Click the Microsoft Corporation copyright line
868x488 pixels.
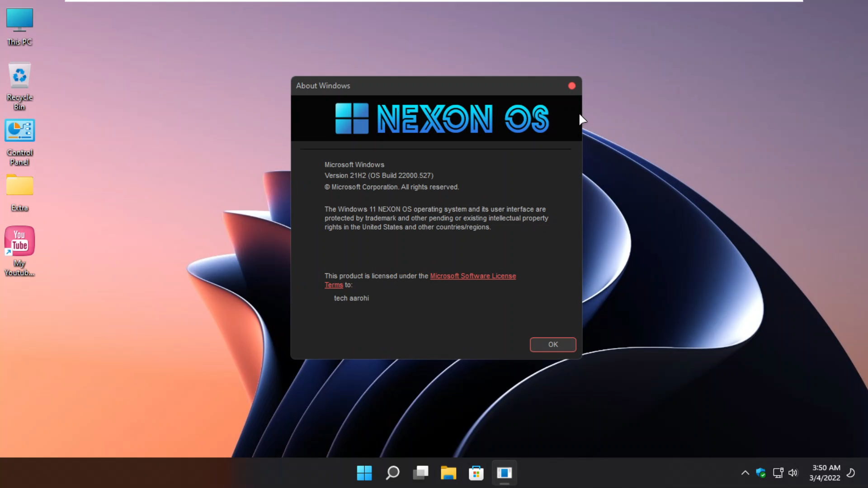tap(392, 187)
